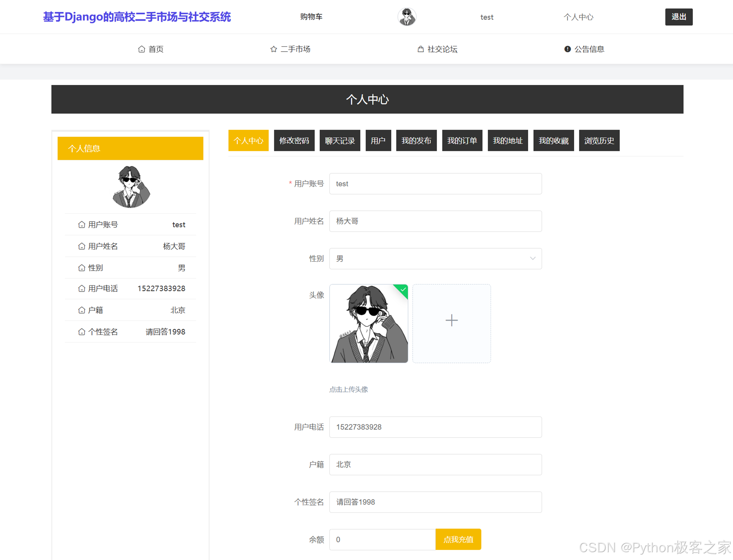Switch to the 修改密码 tab
733x560 pixels.
coord(294,141)
